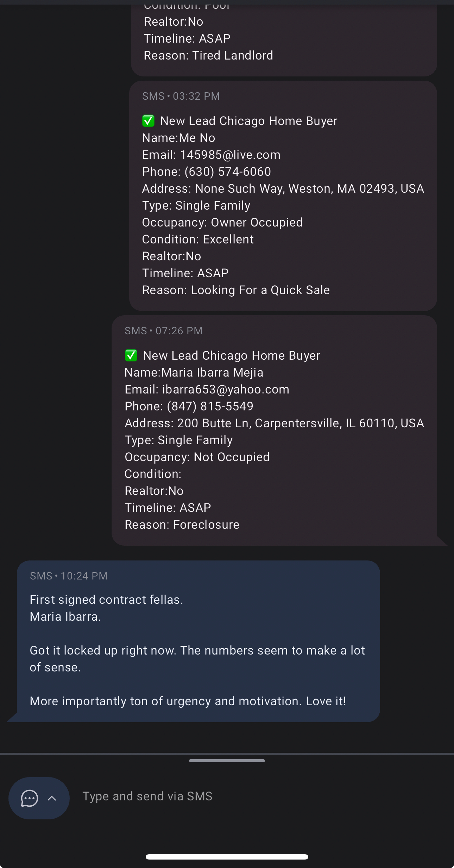Tap the SMS 07:26 PM timestamp
Viewport: 454px width, 868px height.
pos(164,331)
